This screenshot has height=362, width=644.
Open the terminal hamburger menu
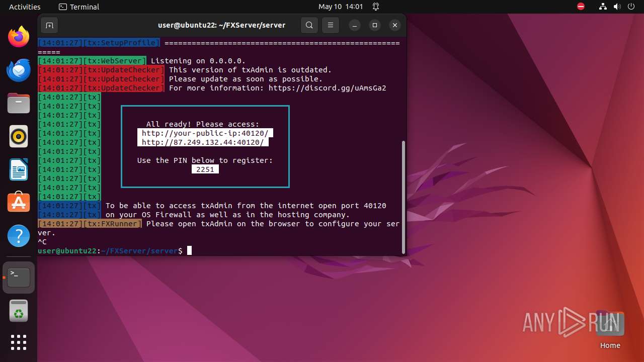click(330, 25)
